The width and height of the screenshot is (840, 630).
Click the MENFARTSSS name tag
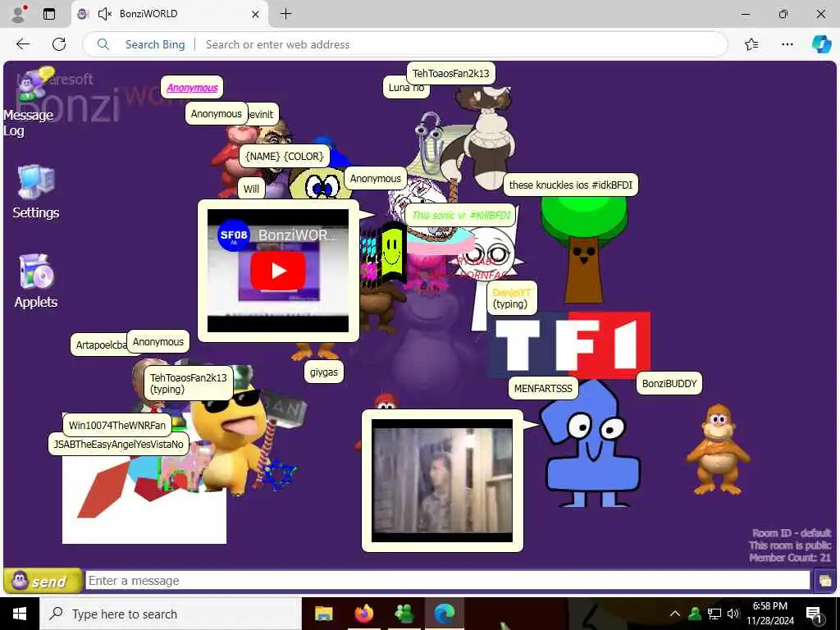[543, 388]
